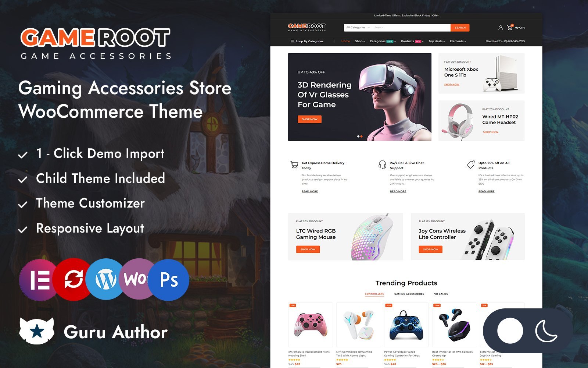588x368 pixels.
Task: Open the My Cart shopping cart icon
Action: pos(510,27)
